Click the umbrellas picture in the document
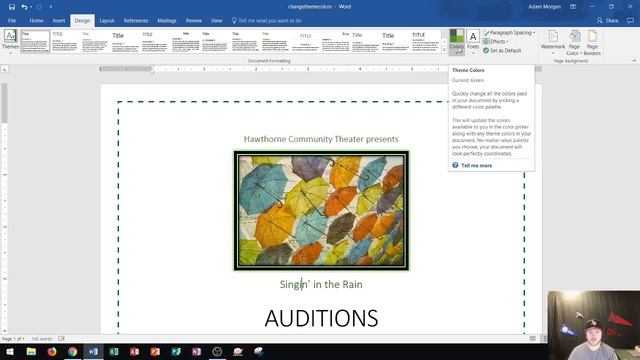The height and width of the screenshot is (360, 640). [321, 211]
